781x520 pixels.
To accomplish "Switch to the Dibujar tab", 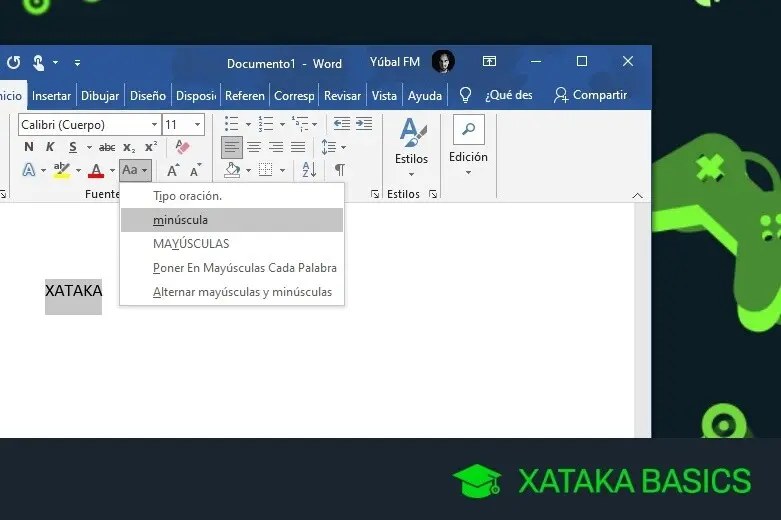I will pyautogui.click(x=100, y=96).
